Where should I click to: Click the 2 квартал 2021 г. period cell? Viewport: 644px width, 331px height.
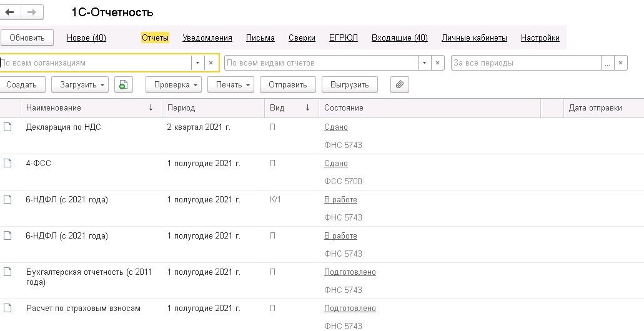[x=199, y=127]
